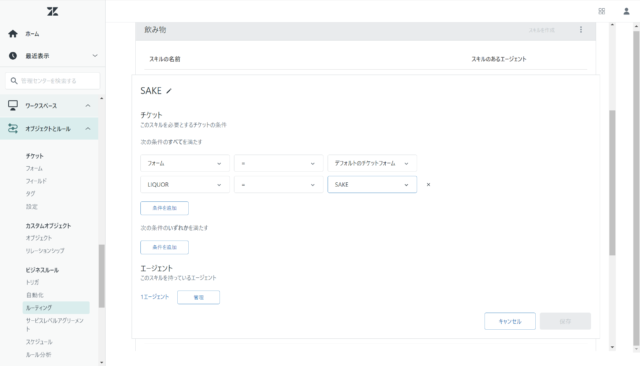Open 自動化 under ビジネスルール

point(35,295)
